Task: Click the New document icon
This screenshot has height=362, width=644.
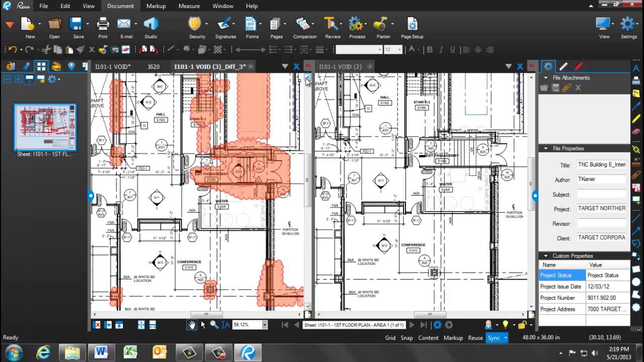Action: 28,24
